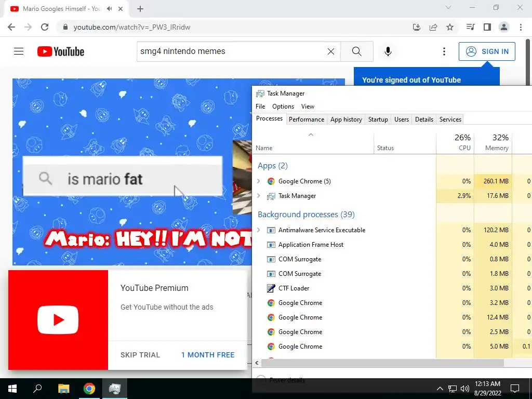The height and width of the screenshot is (399, 532).
Task: Switch to the Details tab
Action: coord(424,119)
